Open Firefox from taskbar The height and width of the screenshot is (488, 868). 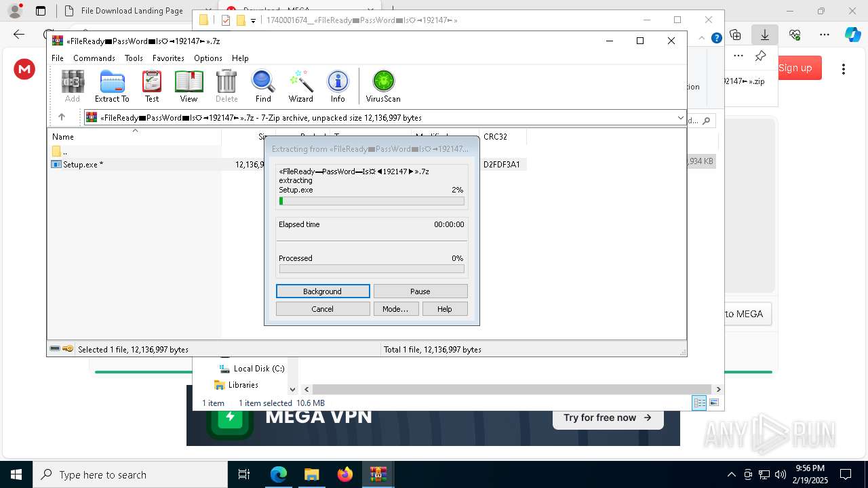(345, 474)
